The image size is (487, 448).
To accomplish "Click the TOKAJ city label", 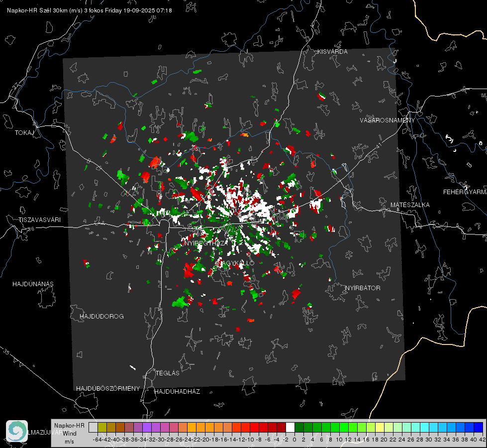I will (24, 133).
